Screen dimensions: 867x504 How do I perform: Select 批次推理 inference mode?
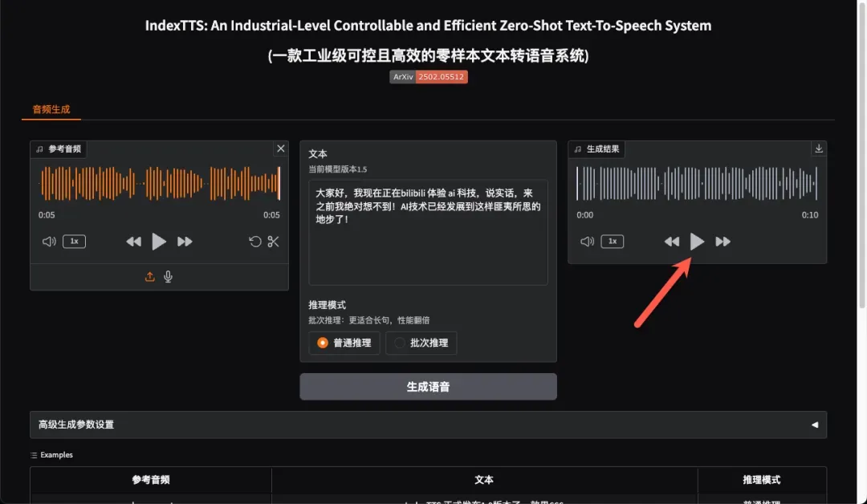tap(421, 343)
